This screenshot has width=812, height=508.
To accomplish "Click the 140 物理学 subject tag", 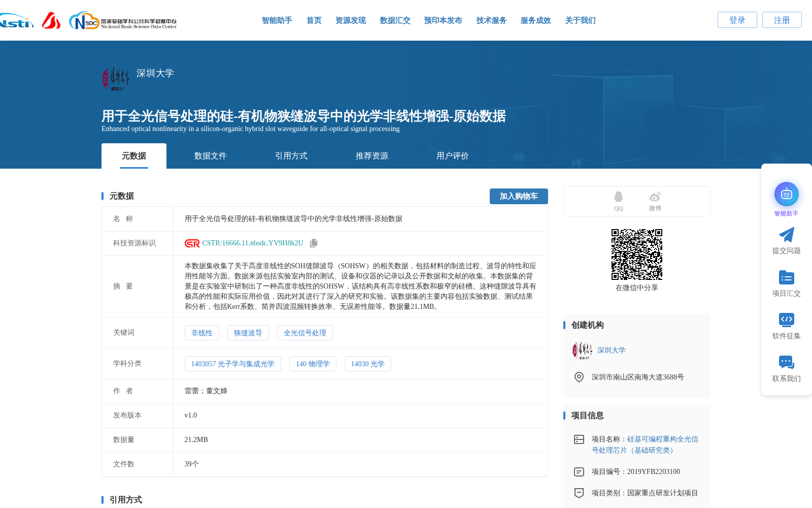I will click(x=313, y=364).
